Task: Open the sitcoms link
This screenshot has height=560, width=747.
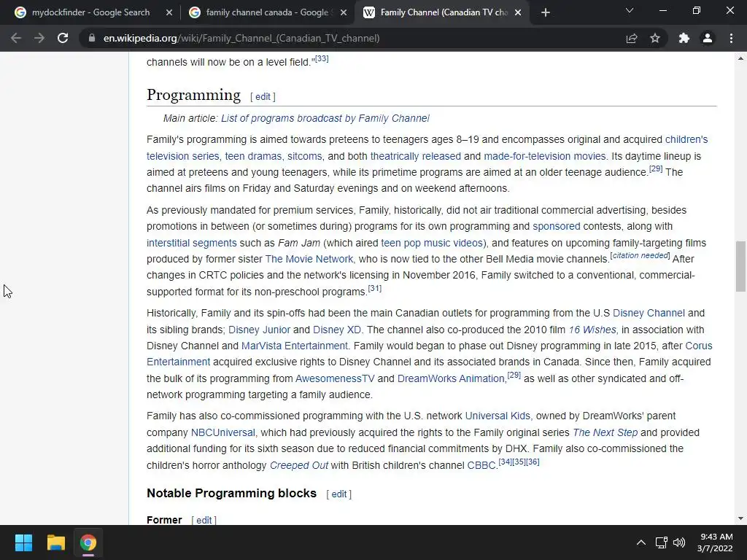Action: [x=304, y=156]
